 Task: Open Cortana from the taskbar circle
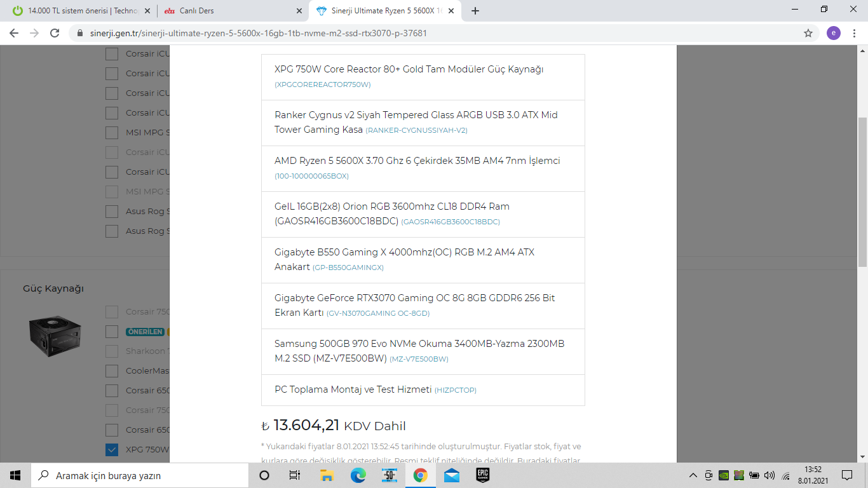pos(264,475)
